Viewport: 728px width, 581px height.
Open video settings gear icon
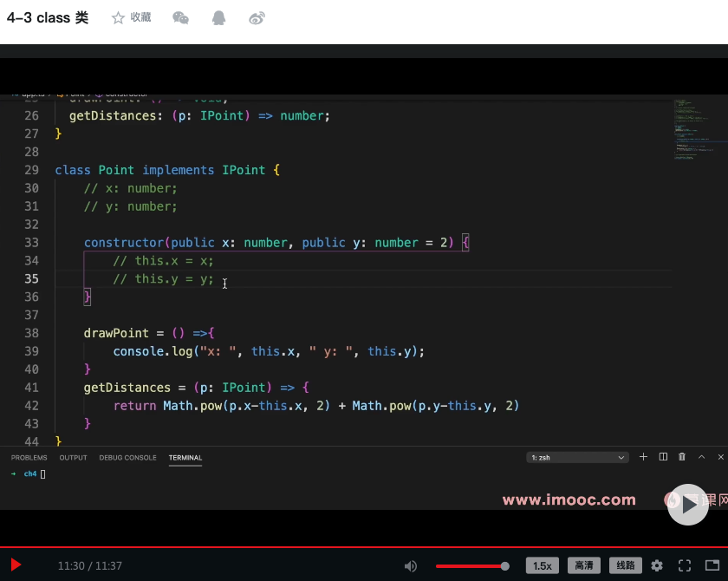click(657, 565)
